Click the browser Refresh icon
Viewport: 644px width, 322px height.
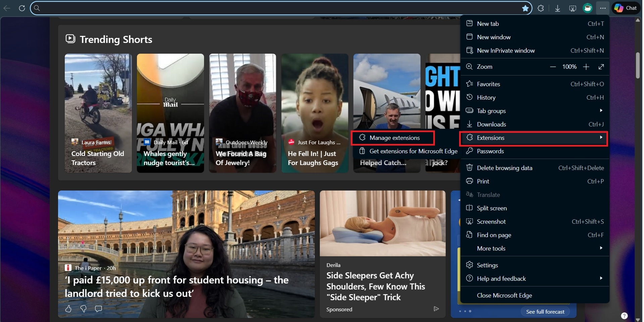[22, 8]
